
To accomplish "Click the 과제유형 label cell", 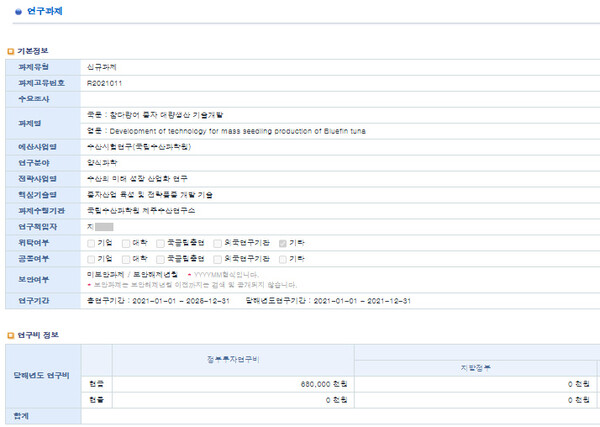I will [x=43, y=67].
